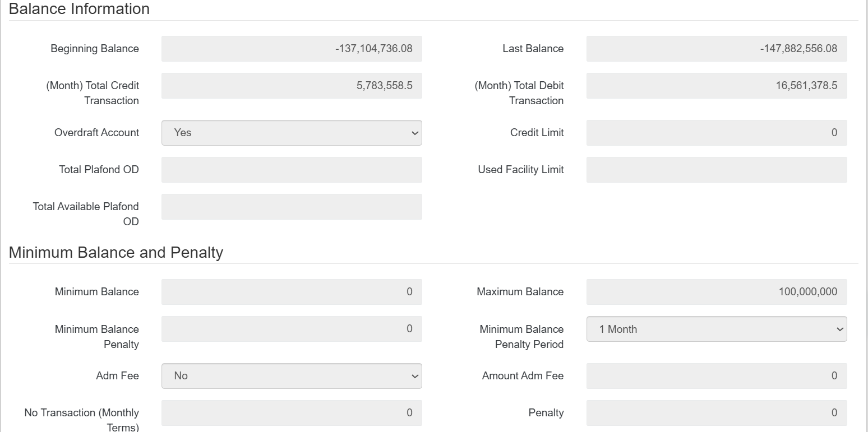This screenshot has height=432, width=868.
Task: Click the Overdraft Account label
Action: pyautogui.click(x=96, y=133)
